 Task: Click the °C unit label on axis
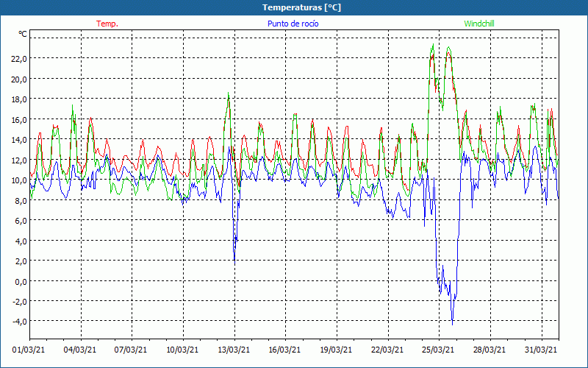coord(23,34)
